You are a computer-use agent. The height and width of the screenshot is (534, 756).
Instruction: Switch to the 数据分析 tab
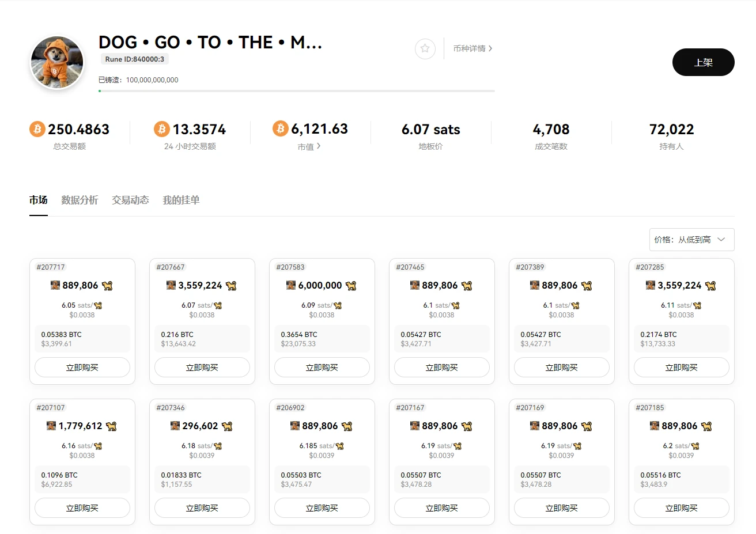click(x=80, y=200)
